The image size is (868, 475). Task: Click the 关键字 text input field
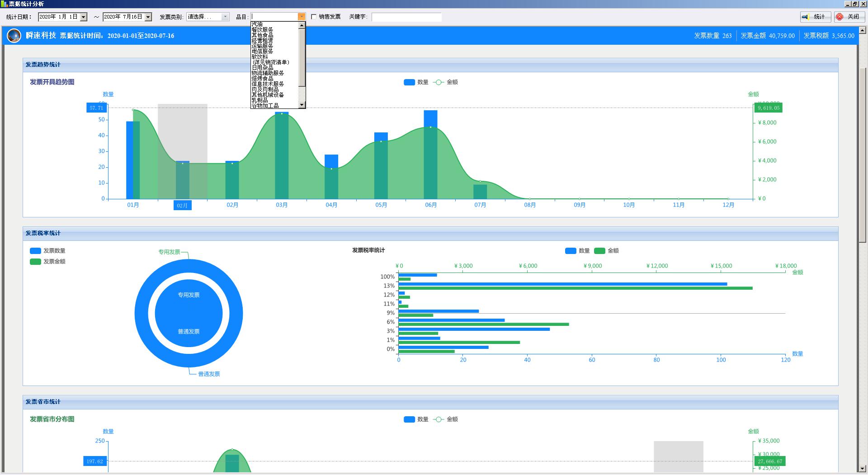(x=406, y=17)
